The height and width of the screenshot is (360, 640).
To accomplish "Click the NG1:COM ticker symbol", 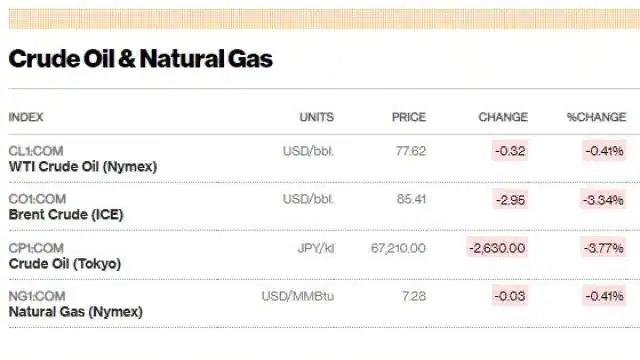I will (x=37, y=296).
